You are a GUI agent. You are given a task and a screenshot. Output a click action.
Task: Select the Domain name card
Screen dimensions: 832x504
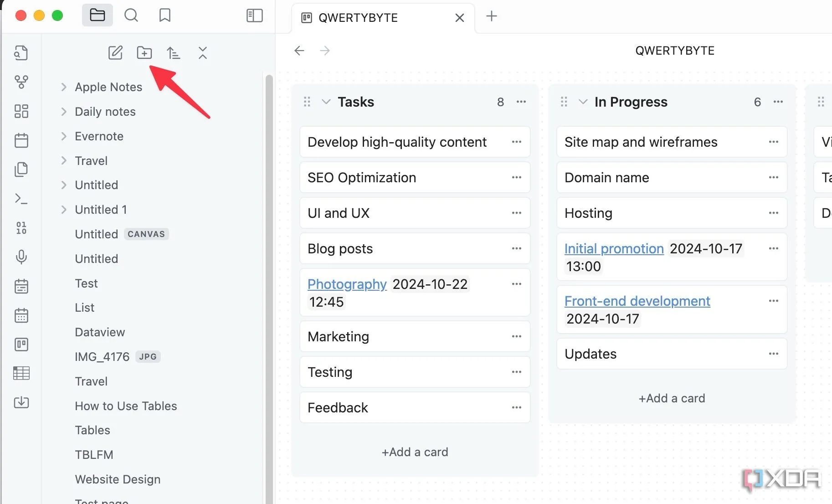coord(672,178)
